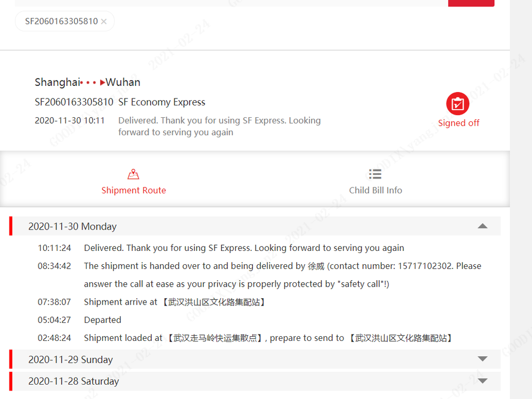The image size is (532, 399).
Task: Click the Shipment Route map icon
Action: click(133, 174)
